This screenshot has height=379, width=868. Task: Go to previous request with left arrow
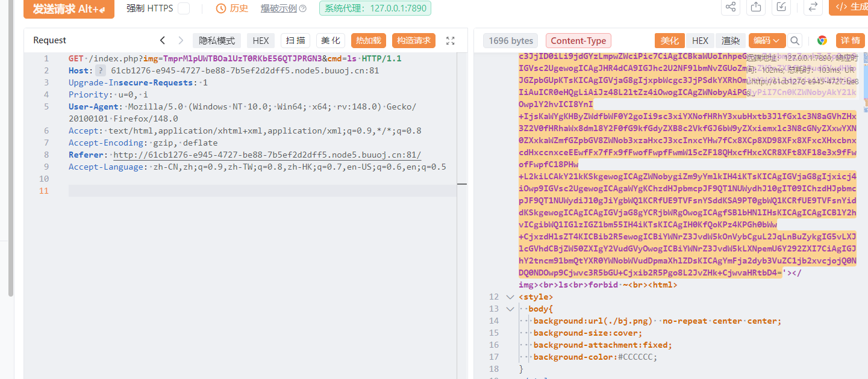[162, 40]
